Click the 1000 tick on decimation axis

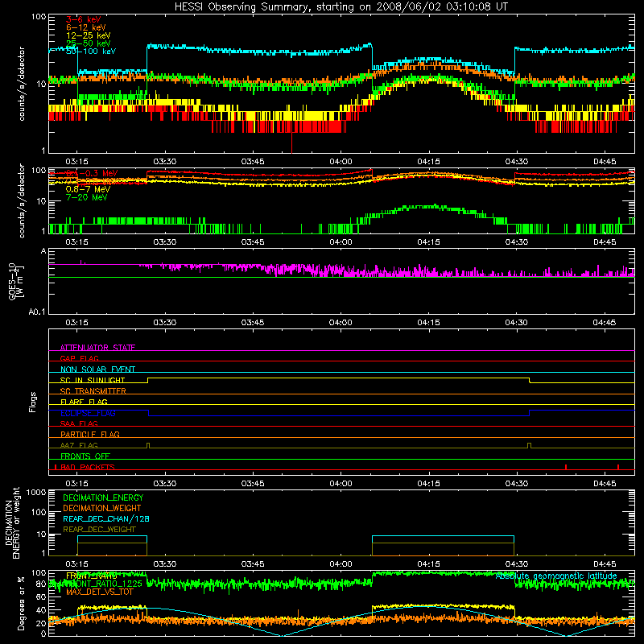pos(36,493)
